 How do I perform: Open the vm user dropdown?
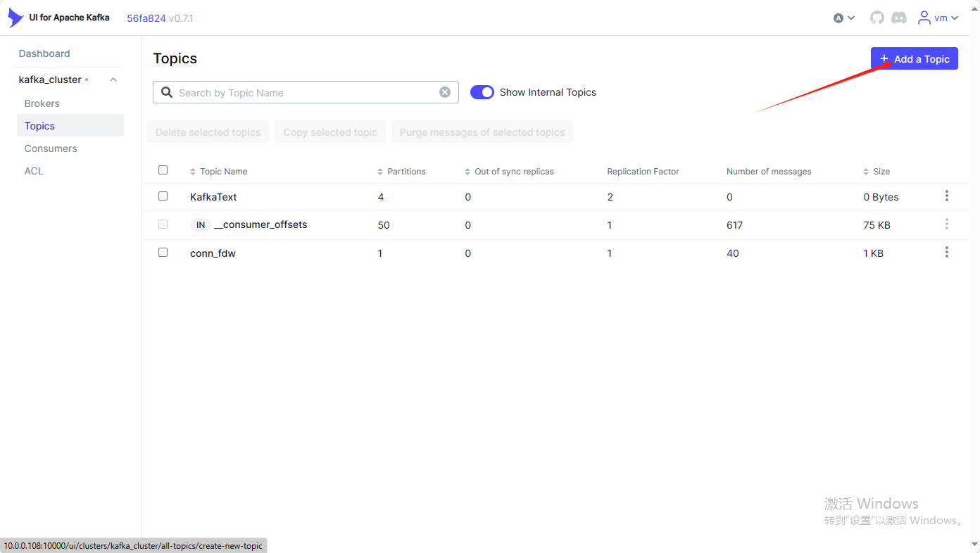[x=938, y=18]
